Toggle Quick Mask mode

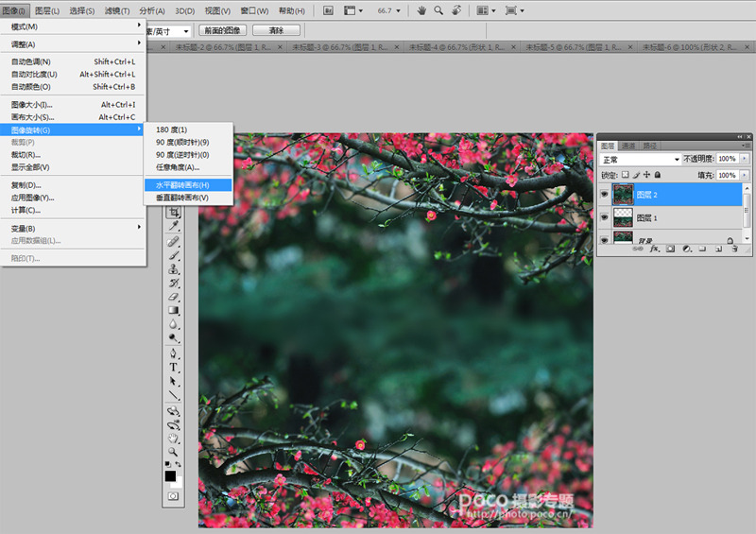point(173,496)
